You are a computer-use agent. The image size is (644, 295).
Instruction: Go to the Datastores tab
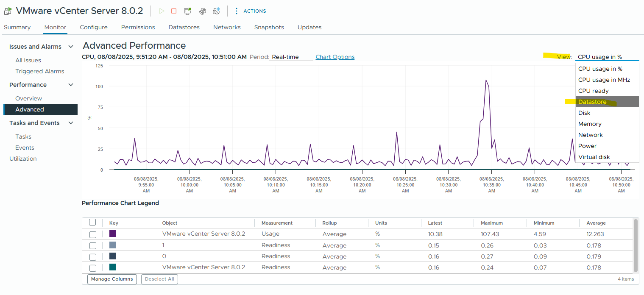click(184, 27)
